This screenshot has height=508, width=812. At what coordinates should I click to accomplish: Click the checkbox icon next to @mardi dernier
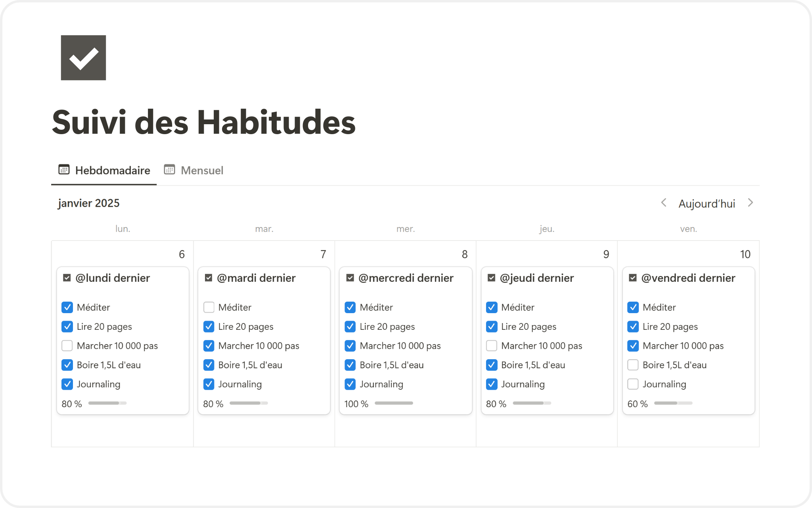(209, 278)
